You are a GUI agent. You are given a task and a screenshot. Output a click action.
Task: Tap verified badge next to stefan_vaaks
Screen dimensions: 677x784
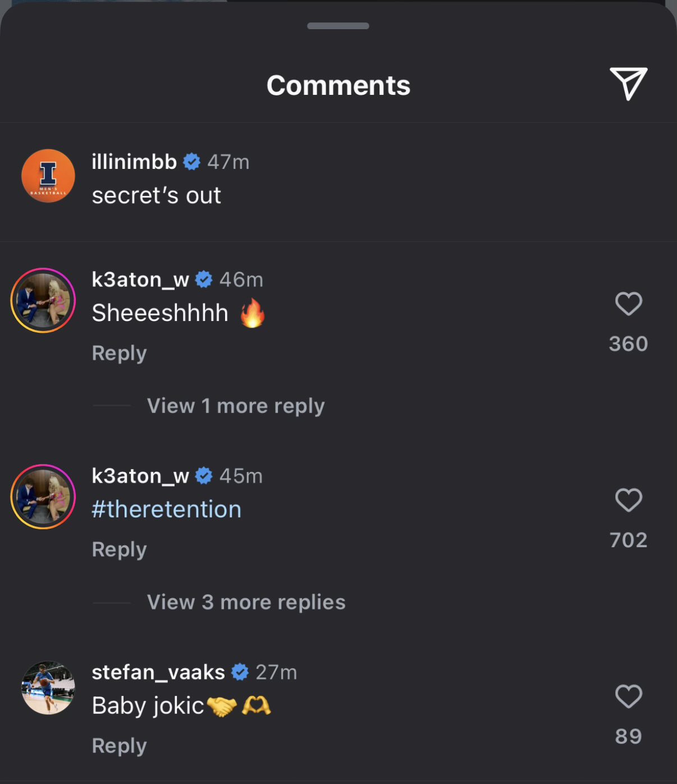coord(240,672)
